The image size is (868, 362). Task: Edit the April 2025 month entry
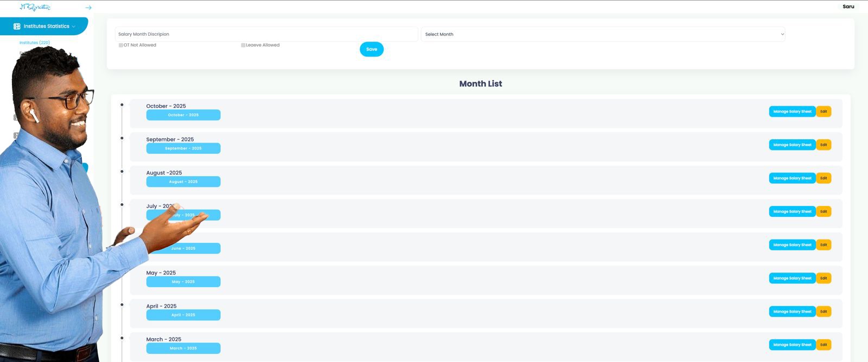point(824,312)
